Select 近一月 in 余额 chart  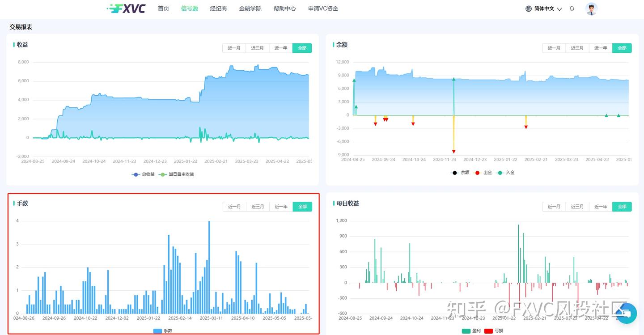[554, 48]
